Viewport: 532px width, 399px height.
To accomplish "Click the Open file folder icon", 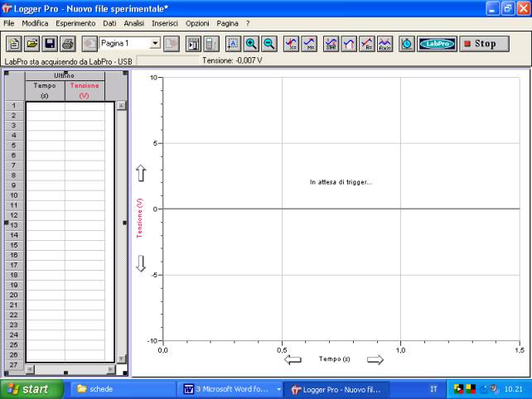I will click(31, 44).
